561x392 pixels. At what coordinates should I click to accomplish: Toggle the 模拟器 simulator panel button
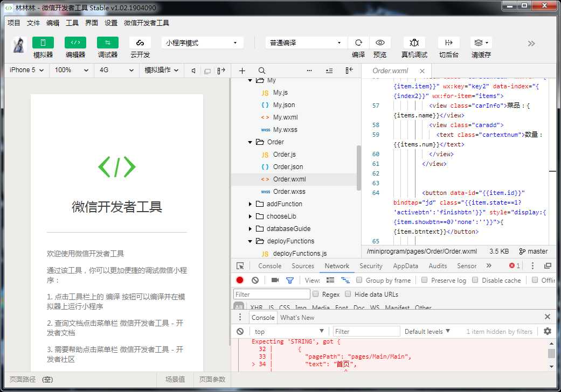point(43,43)
